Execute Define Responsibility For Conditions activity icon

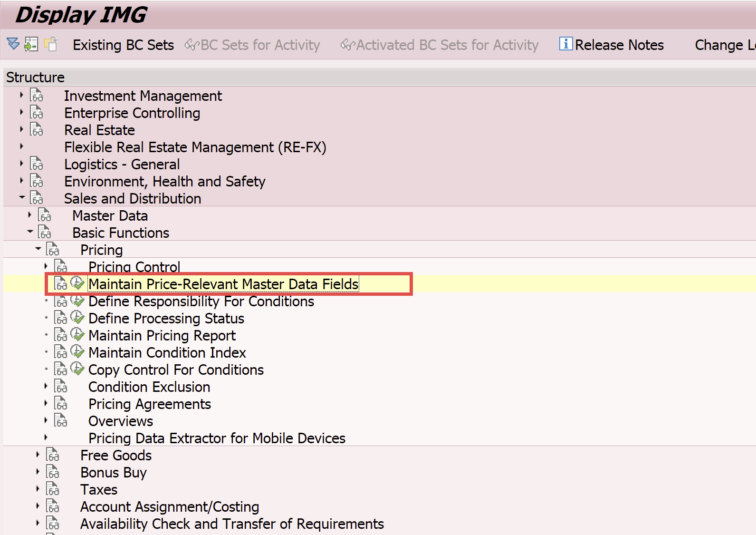point(77,301)
